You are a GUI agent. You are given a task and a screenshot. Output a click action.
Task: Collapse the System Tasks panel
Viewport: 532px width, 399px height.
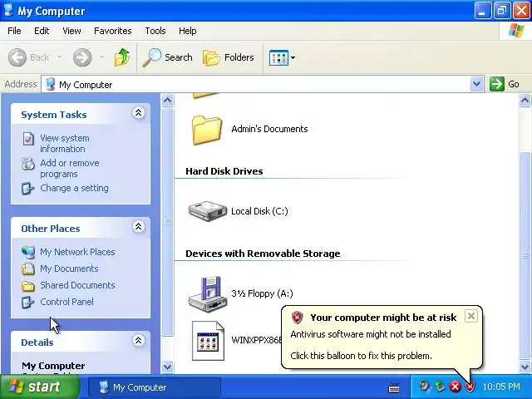(139, 113)
